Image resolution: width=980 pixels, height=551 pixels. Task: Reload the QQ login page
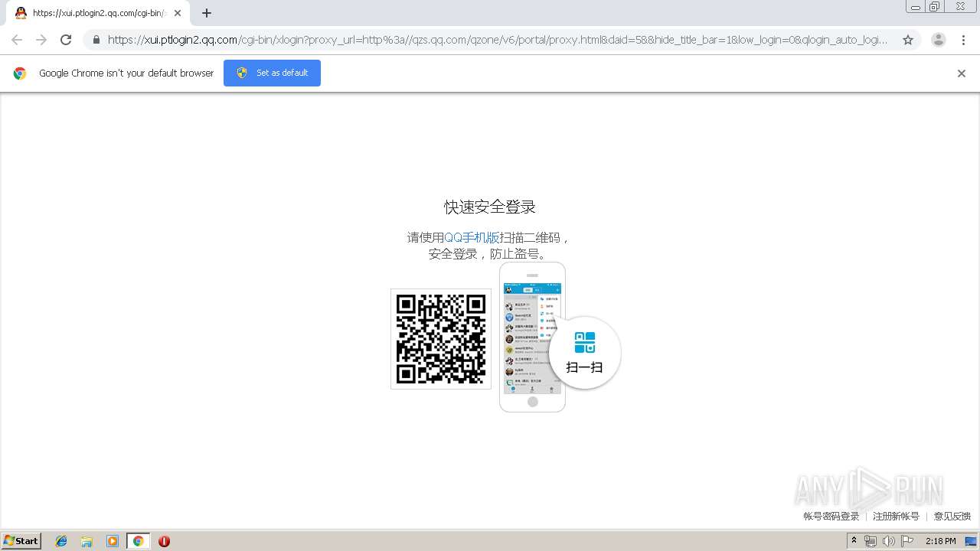[66, 40]
